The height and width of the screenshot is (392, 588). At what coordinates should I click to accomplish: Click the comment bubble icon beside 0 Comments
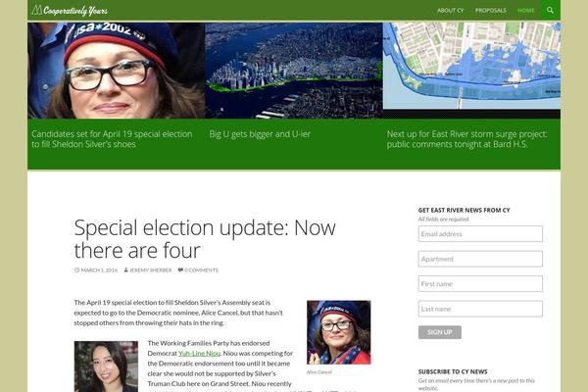point(180,270)
